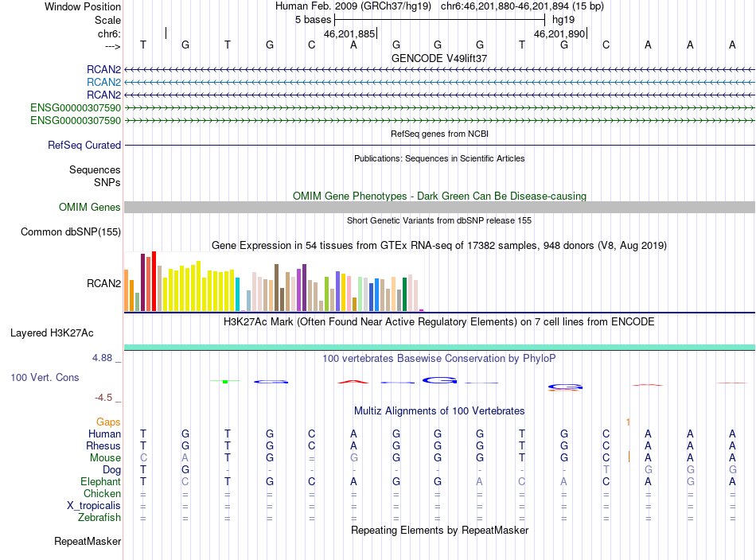Click the light-blue RCAN2 transcript label
This screenshot has height=560, width=756.
tap(103, 83)
